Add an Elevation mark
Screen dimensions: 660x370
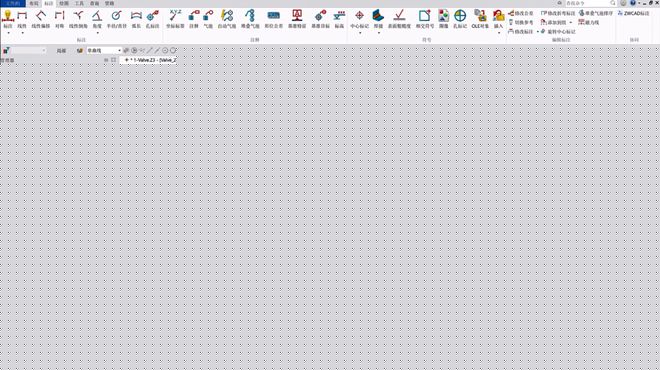(339, 19)
